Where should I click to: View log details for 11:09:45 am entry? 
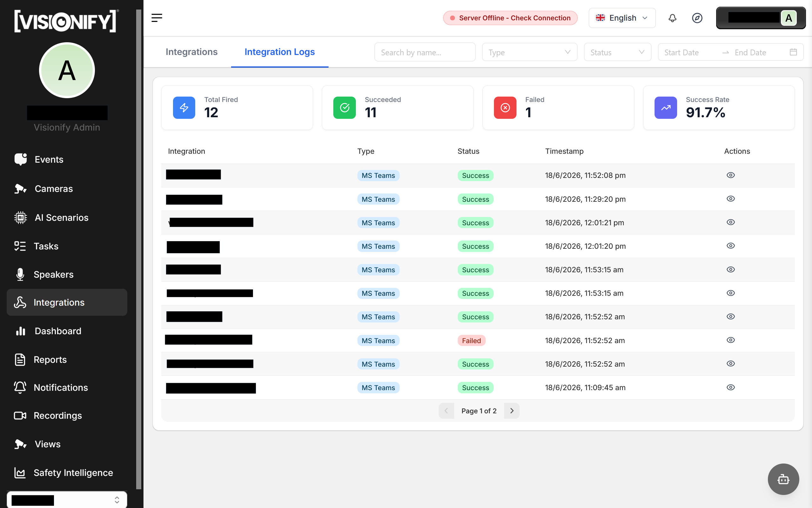(730, 387)
